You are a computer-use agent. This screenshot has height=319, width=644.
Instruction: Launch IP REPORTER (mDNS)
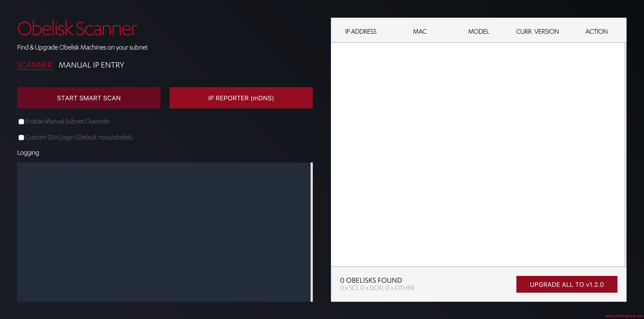(x=241, y=98)
